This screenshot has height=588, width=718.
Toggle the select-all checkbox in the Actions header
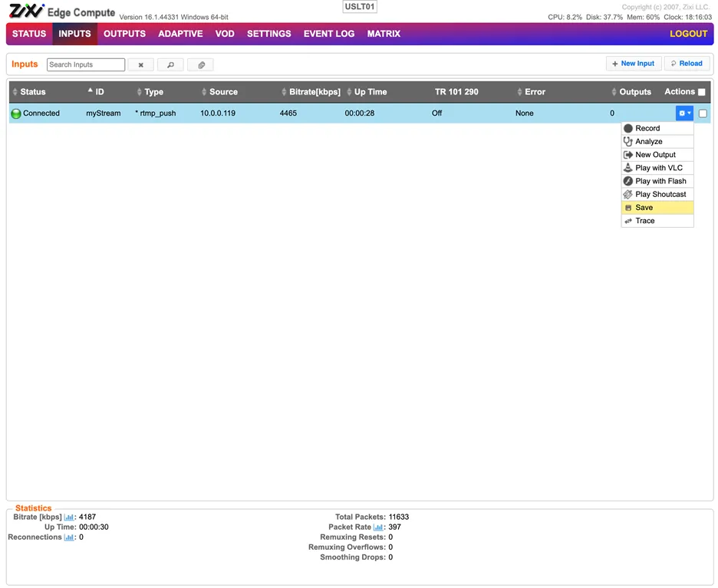(x=702, y=92)
